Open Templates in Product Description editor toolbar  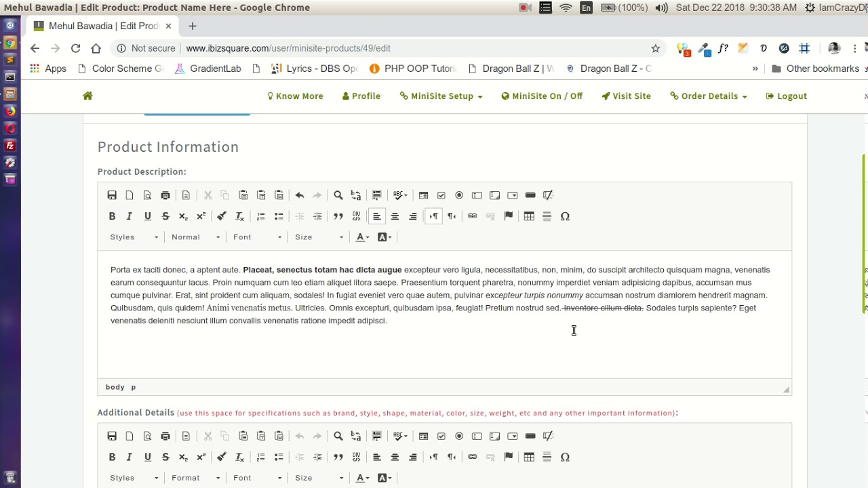(x=186, y=195)
